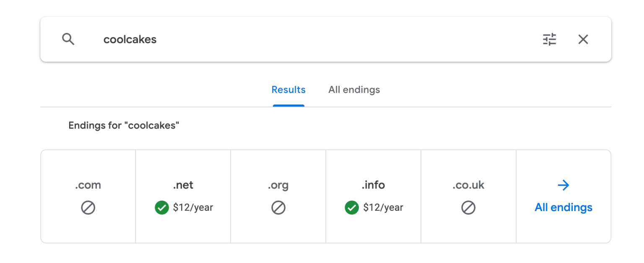Image resolution: width=644 pixels, height=263 pixels.
Task: Click the green checkmark under .info
Action: point(352,207)
